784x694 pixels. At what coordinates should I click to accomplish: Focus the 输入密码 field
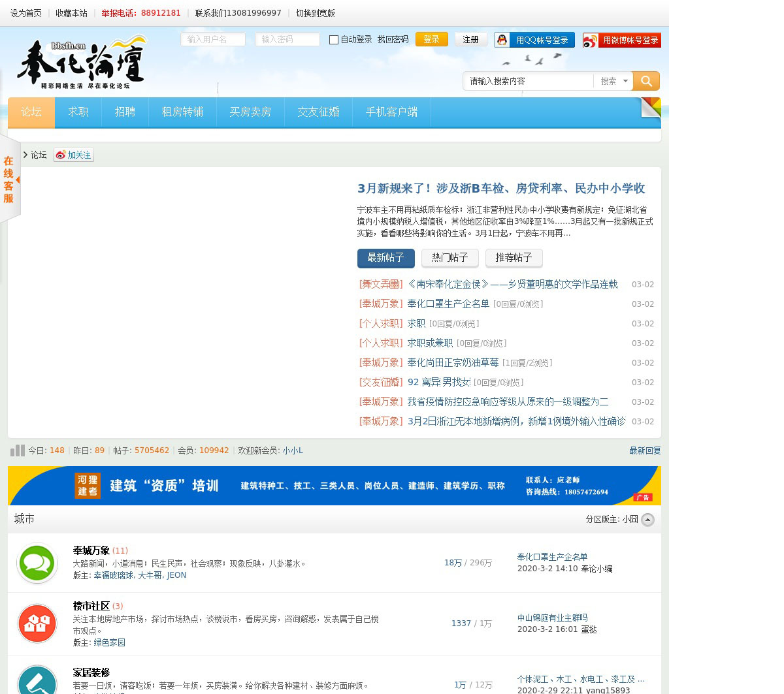point(287,39)
